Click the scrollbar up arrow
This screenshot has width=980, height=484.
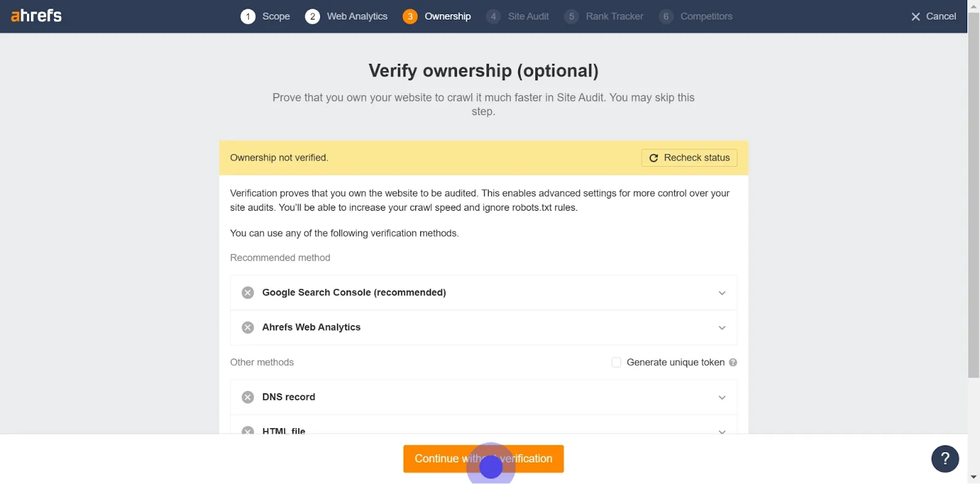tap(974, 6)
